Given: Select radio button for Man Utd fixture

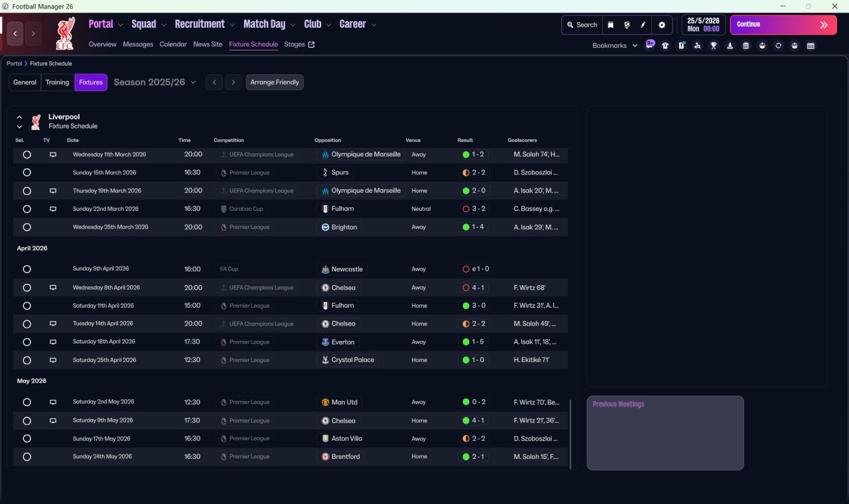Looking at the screenshot, I should pos(27,403).
